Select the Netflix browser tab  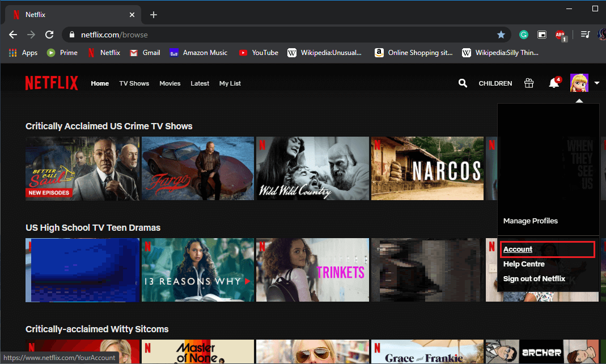click(x=73, y=15)
